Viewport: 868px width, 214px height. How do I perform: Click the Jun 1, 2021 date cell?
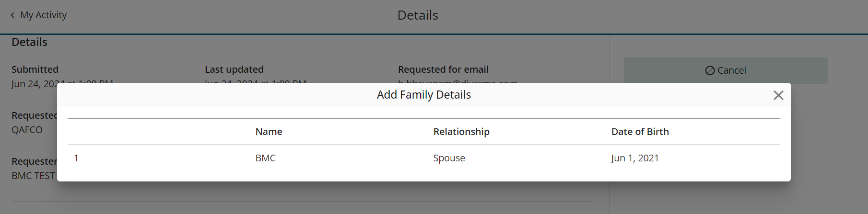(635, 158)
